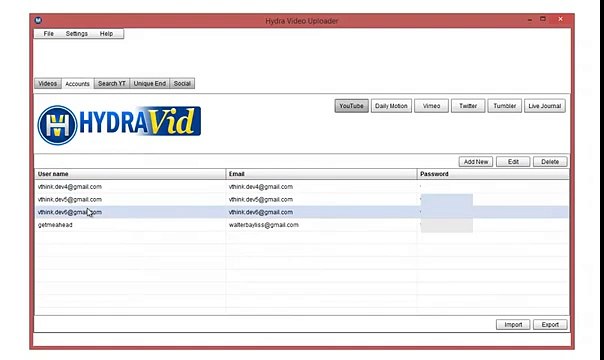Show Tumbler accounts
This screenshot has height=360, width=604.
(505, 106)
